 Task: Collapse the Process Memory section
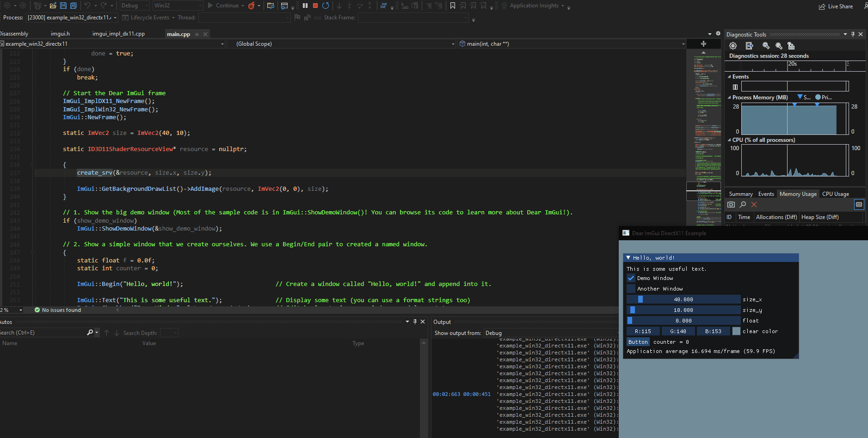point(730,97)
